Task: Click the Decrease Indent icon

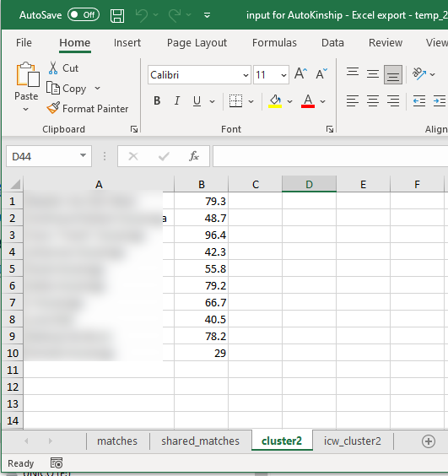Action: pos(419,100)
